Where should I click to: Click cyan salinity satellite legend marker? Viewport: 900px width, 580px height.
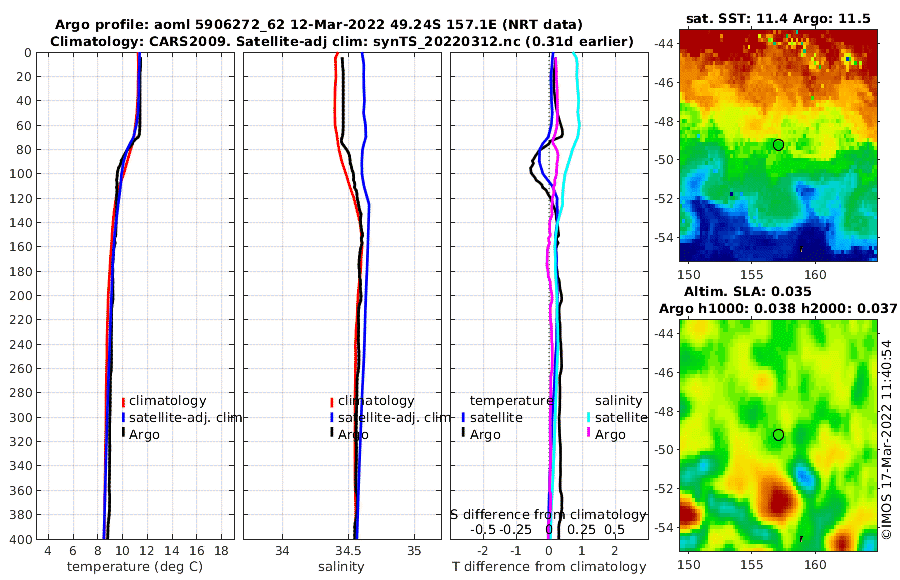pyautogui.click(x=589, y=418)
